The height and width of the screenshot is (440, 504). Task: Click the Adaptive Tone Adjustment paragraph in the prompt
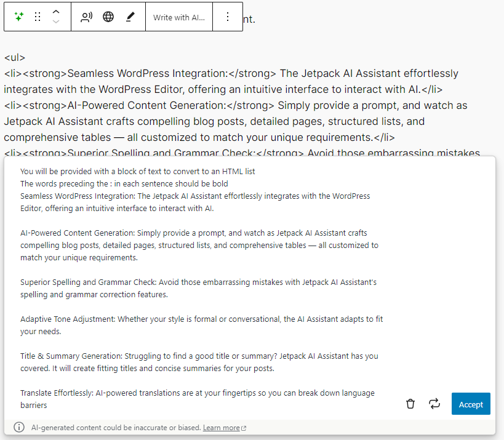coord(201,326)
